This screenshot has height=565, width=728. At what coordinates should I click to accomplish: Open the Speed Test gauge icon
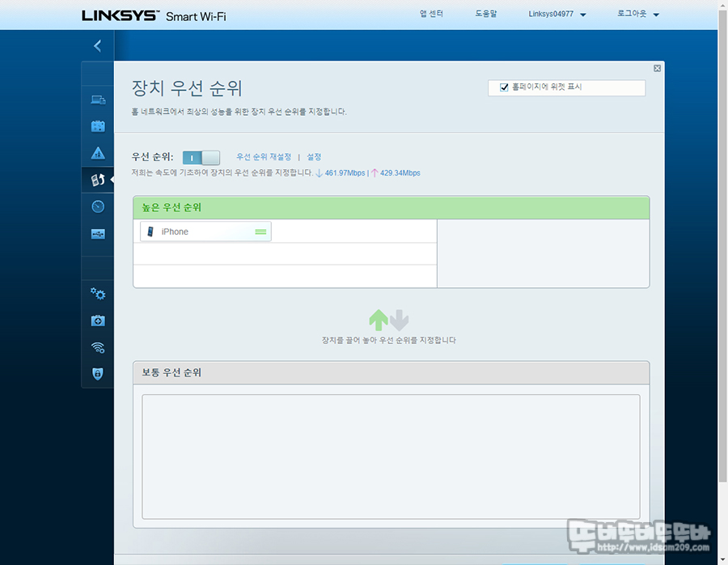98,206
